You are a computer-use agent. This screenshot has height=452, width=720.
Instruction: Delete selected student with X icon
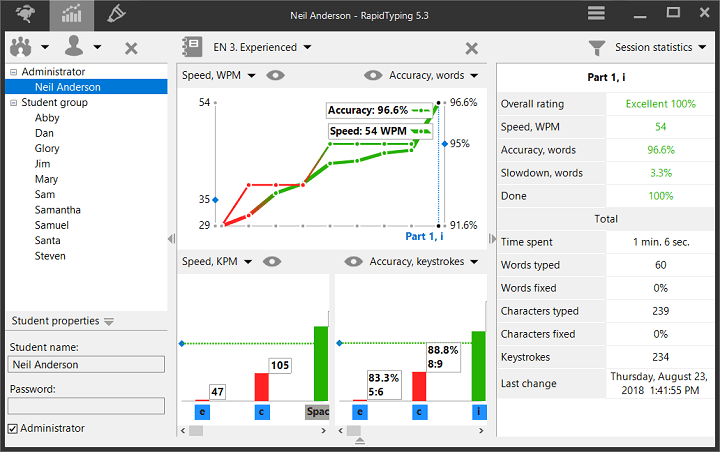[x=131, y=48]
